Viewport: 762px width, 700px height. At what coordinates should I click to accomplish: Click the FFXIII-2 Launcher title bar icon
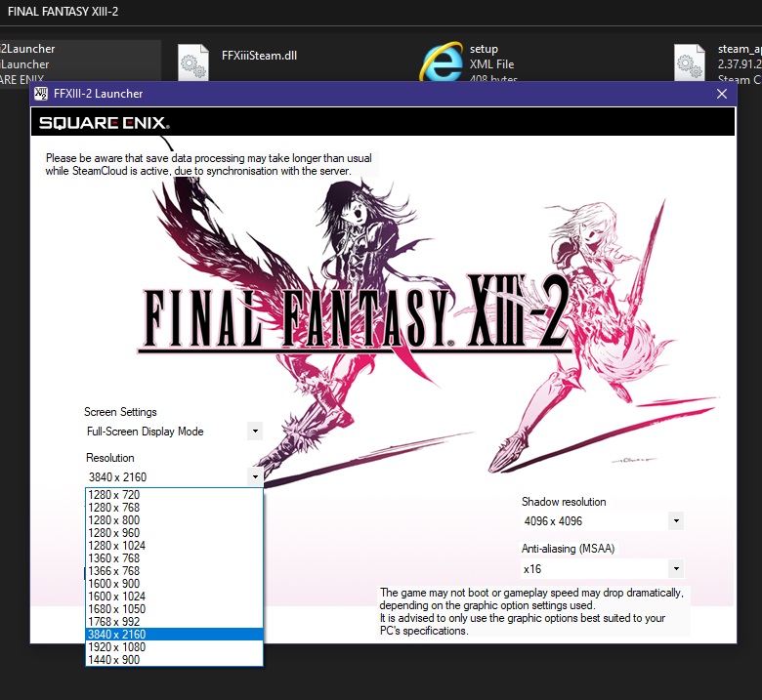tap(41, 94)
